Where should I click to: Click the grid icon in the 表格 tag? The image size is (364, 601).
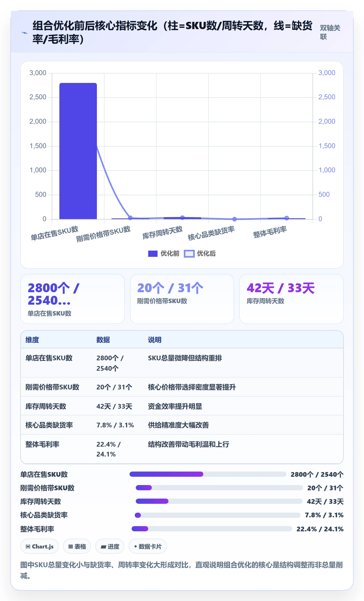point(70,546)
